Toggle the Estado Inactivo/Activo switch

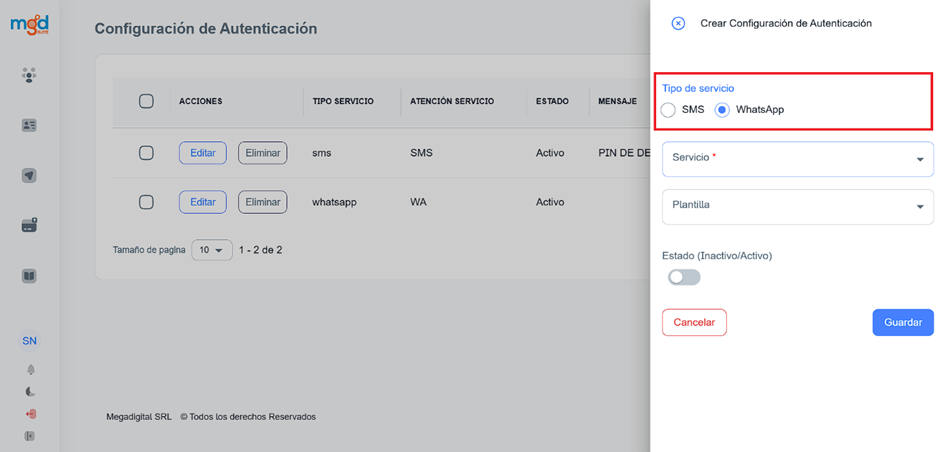click(x=684, y=277)
